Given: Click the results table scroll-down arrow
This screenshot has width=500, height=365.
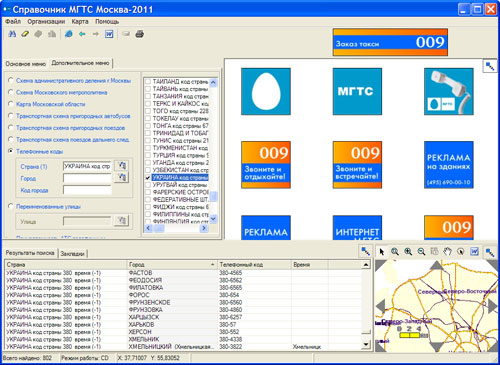Looking at the screenshot, I should click(x=366, y=344).
